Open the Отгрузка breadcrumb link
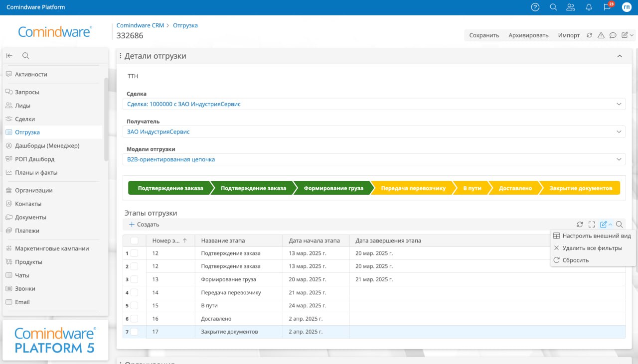This screenshot has height=364, width=638. tap(185, 25)
